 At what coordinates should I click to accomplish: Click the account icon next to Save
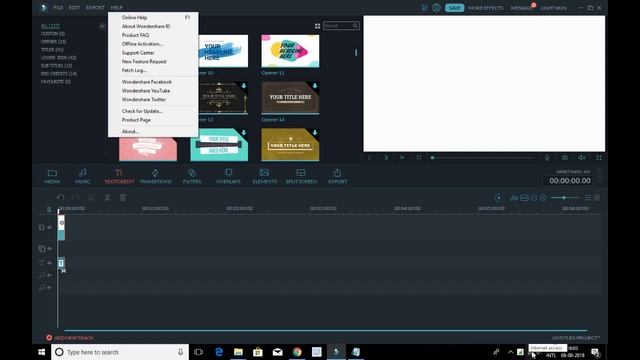coord(436,7)
